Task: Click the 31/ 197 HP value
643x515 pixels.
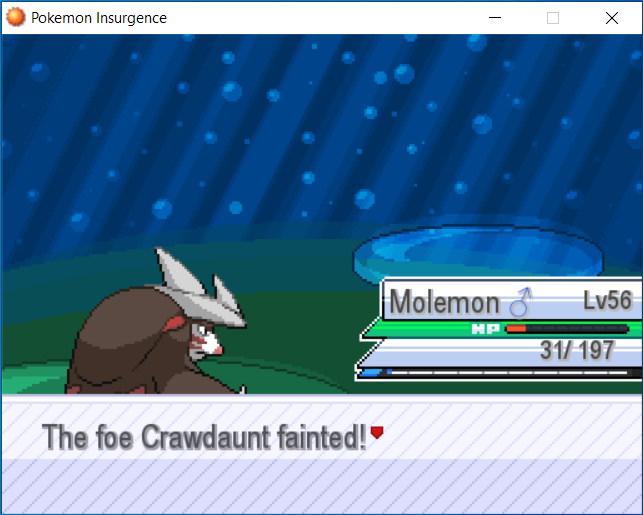Action: 577,351
